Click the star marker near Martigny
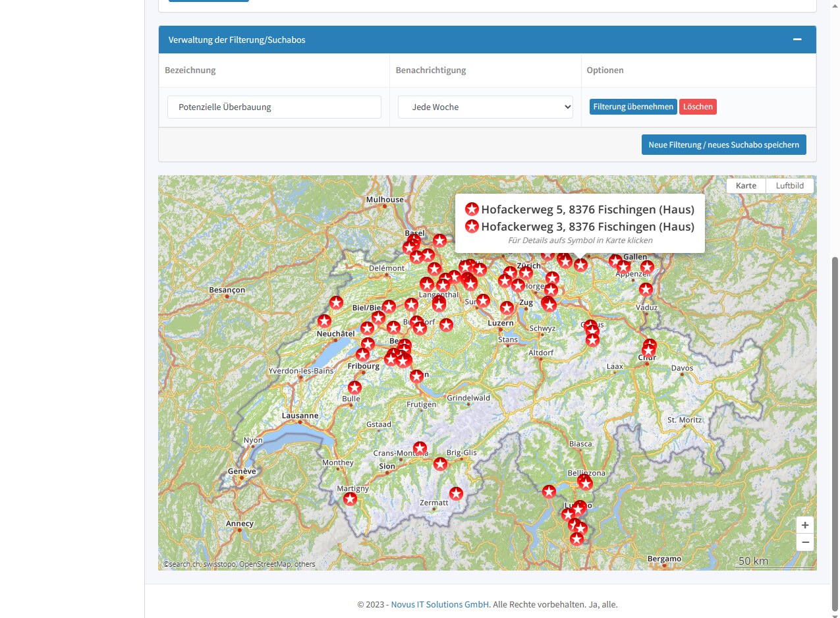Viewport: 840px width, 618px height. tap(350, 499)
